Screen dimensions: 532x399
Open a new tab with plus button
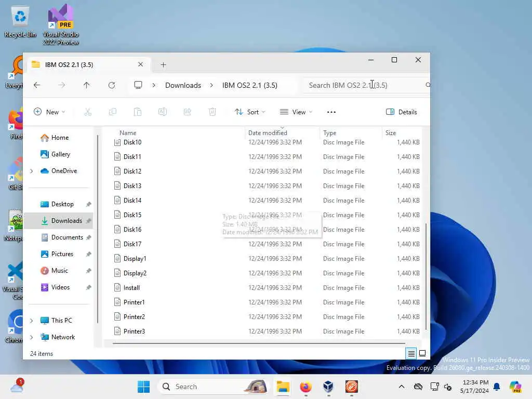pos(163,65)
